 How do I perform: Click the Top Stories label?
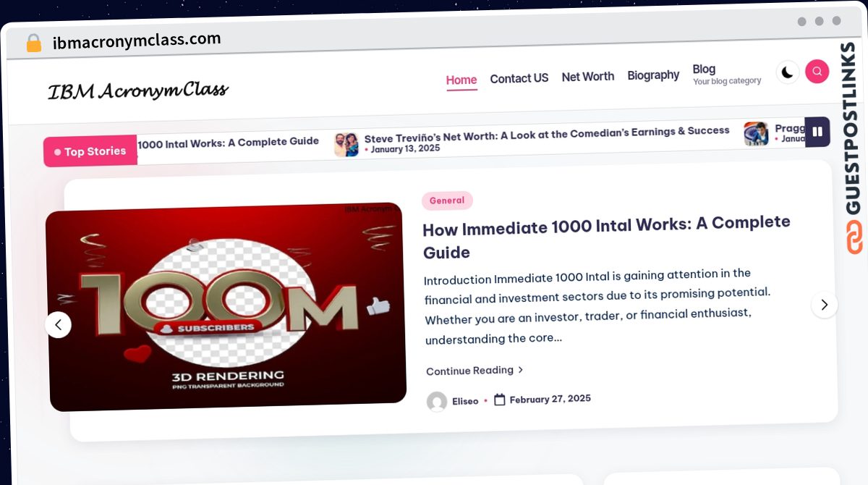[x=90, y=151]
